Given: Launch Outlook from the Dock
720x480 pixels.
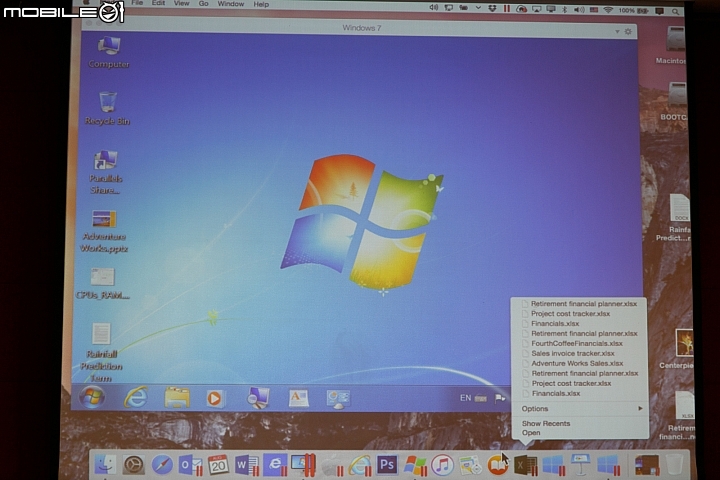Looking at the screenshot, I should click(x=190, y=465).
